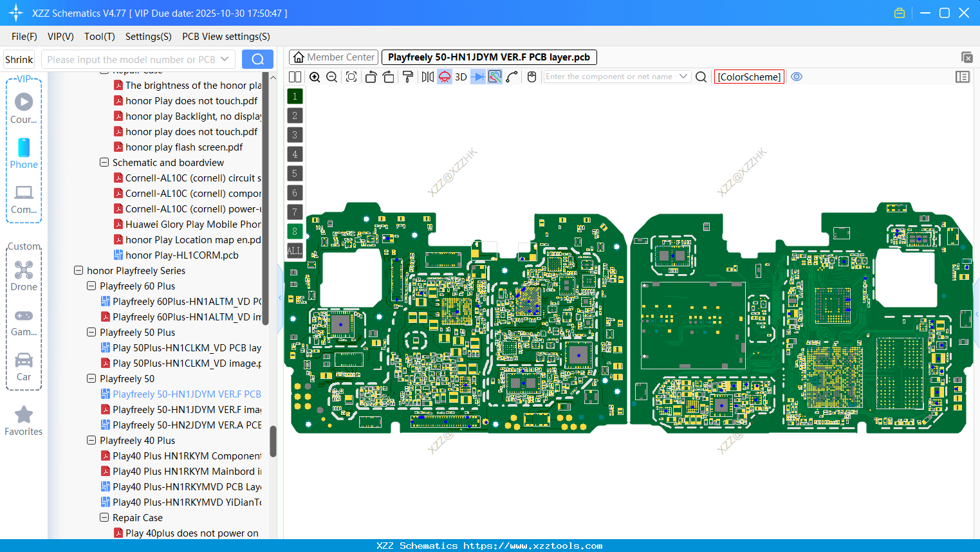Rotate the board counterclockwise
The width and height of the screenshot is (980, 552).
(371, 77)
